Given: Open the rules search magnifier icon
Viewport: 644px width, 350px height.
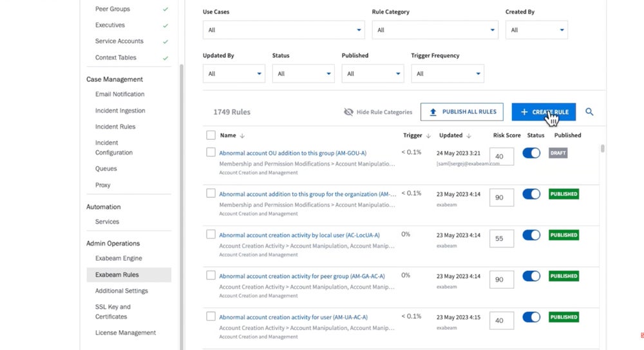Looking at the screenshot, I should click(x=589, y=112).
